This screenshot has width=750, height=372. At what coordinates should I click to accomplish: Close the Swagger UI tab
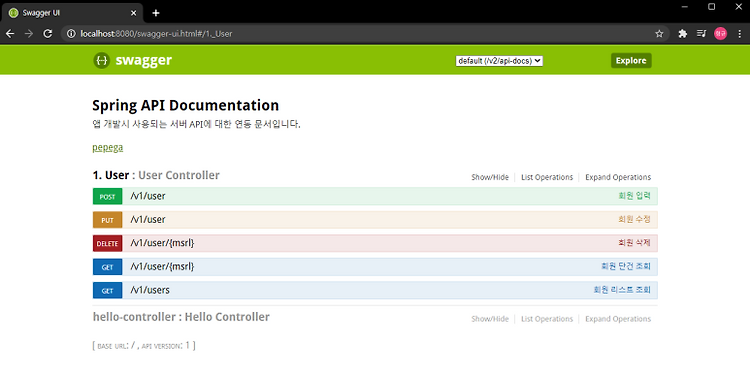133,13
